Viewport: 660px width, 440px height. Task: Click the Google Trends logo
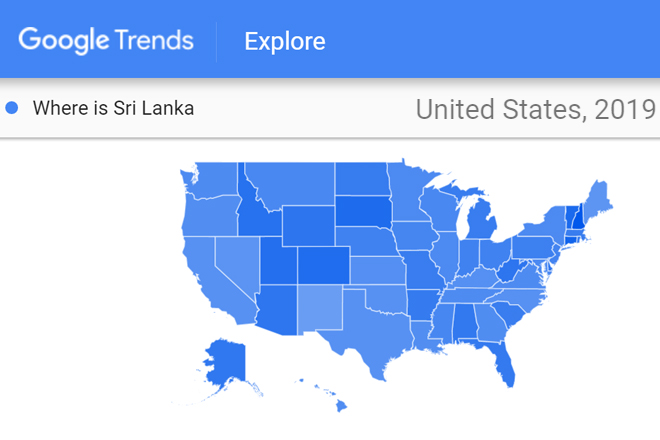[x=108, y=41]
